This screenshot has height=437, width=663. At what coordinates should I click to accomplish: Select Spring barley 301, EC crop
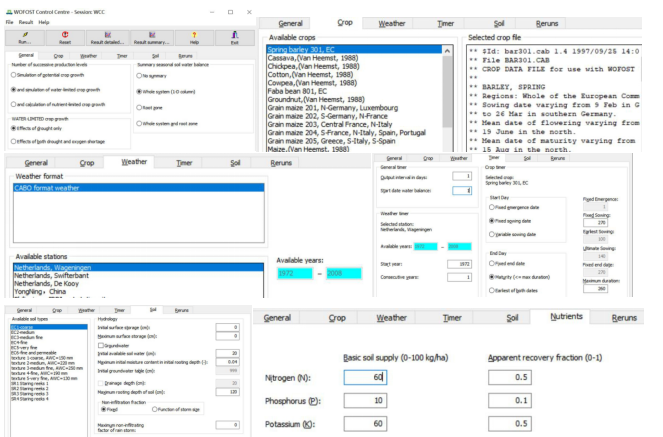[354, 49]
